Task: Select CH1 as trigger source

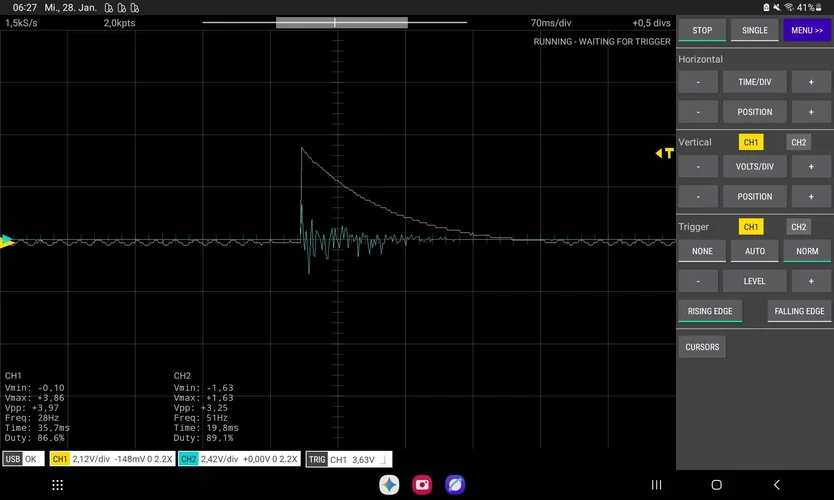Action: pos(750,227)
